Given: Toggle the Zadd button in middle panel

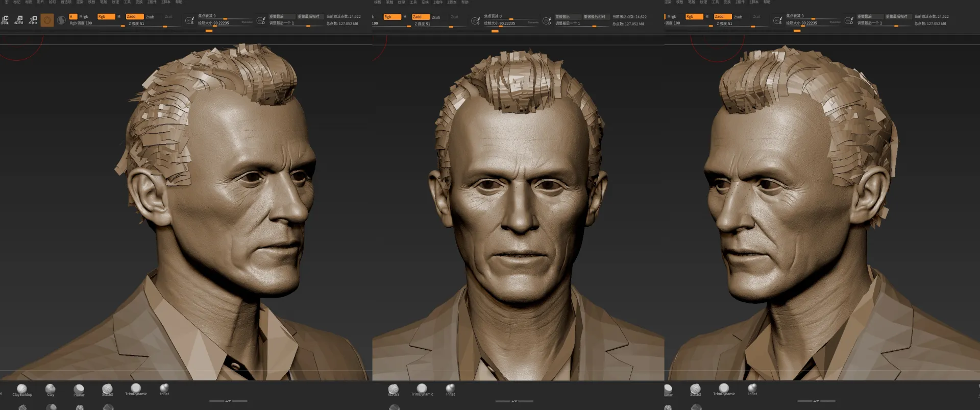Looking at the screenshot, I should point(420,17).
